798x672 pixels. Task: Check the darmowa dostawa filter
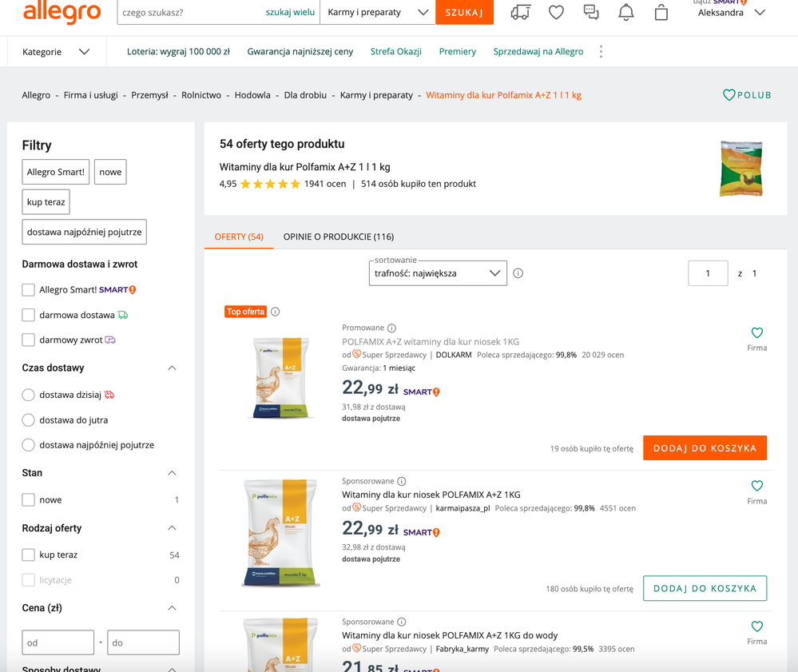click(29, 315)
